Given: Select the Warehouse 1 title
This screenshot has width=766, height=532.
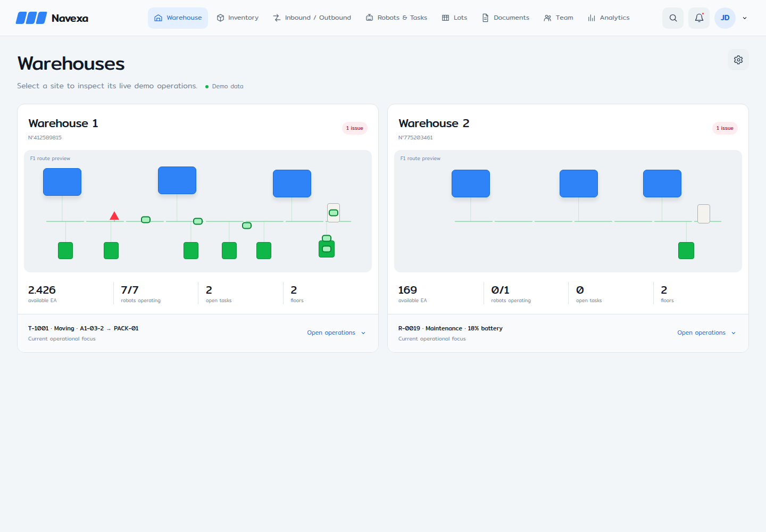Looking at the screenshot, I should coord(63,123).
